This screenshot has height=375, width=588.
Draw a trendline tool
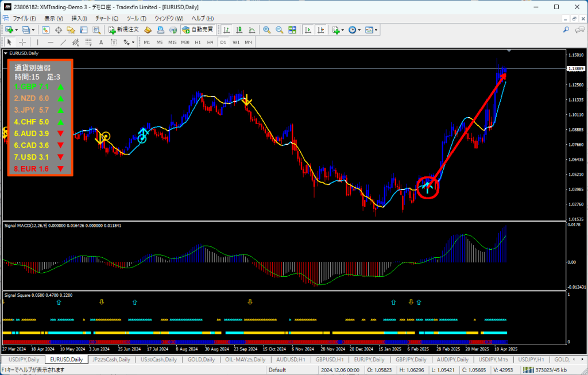63,42
